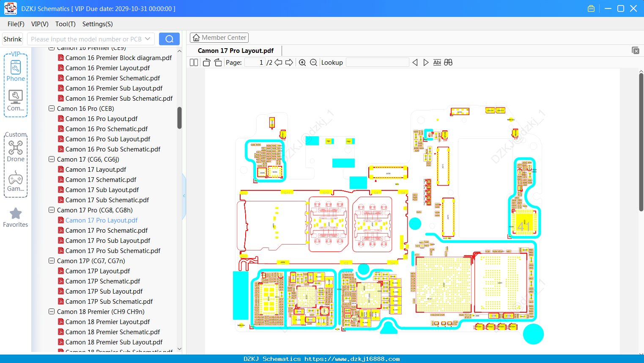Select the highlighted Camon 17 Pro Layout.pdf file

[101, 220]
